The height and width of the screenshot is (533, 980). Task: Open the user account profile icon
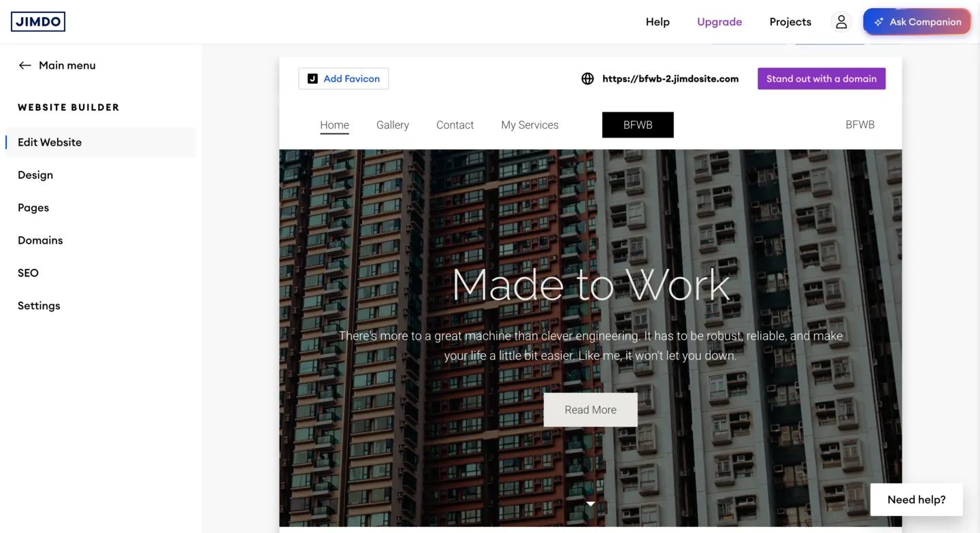(841, 22)
